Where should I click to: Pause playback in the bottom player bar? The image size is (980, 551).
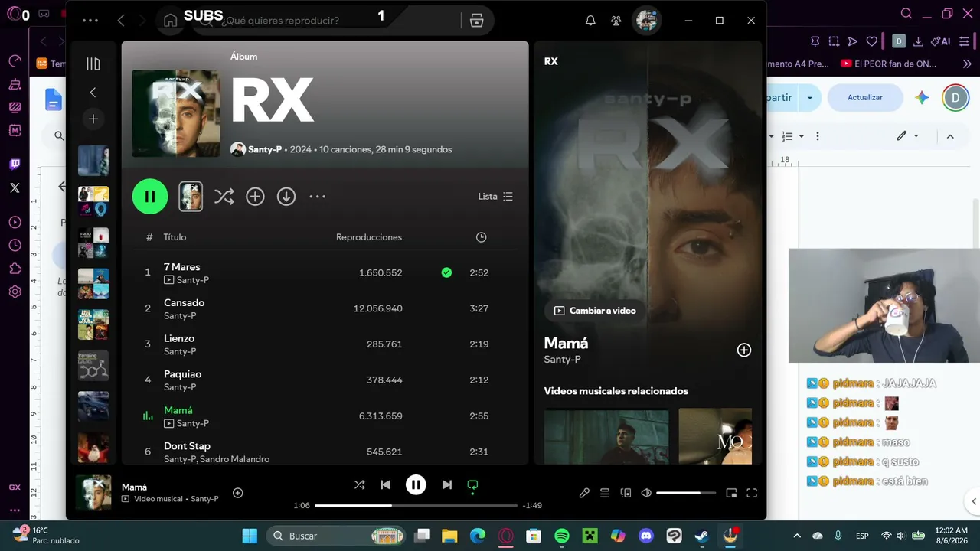pos(416,484)
